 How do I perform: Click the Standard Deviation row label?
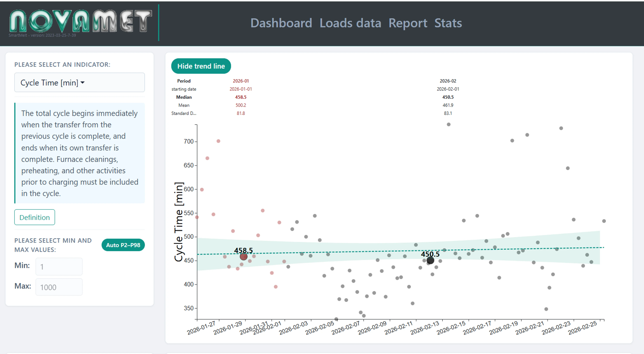pyautogui.click(x=184, y=113)
